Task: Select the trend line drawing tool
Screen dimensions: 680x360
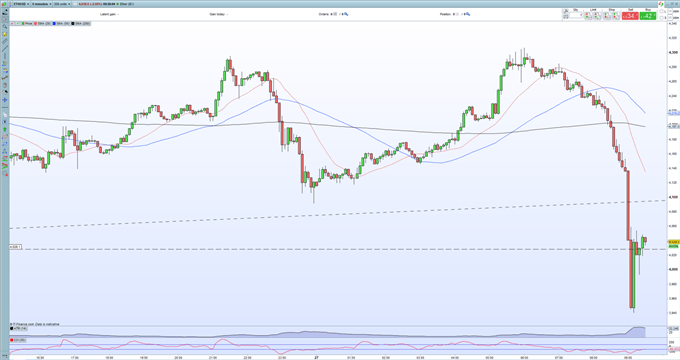Action: click(x=5, y=49)
